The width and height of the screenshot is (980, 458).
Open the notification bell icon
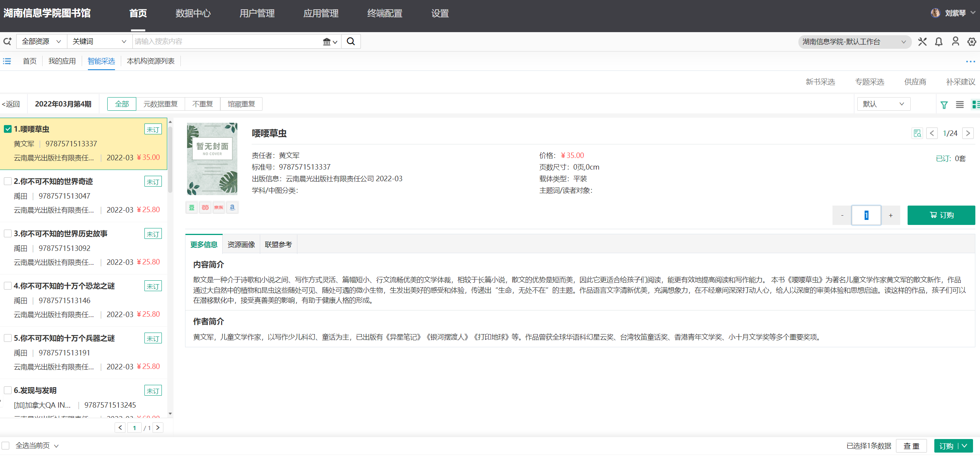[x=939, y=41]
